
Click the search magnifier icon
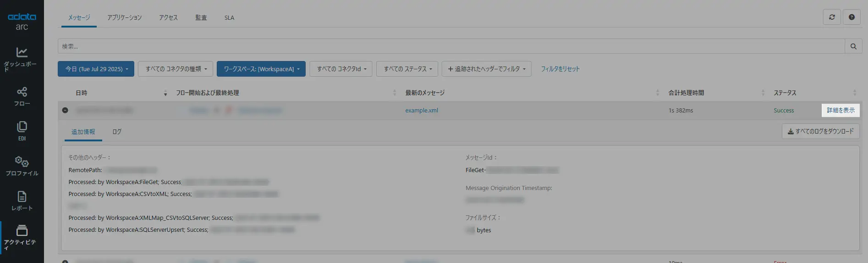coord(853,46)
